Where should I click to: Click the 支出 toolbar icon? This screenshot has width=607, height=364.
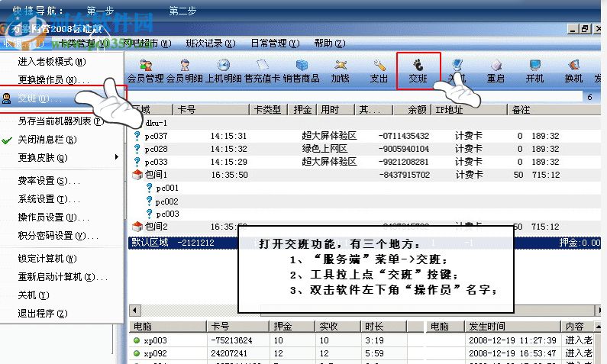tap(379, 71)
